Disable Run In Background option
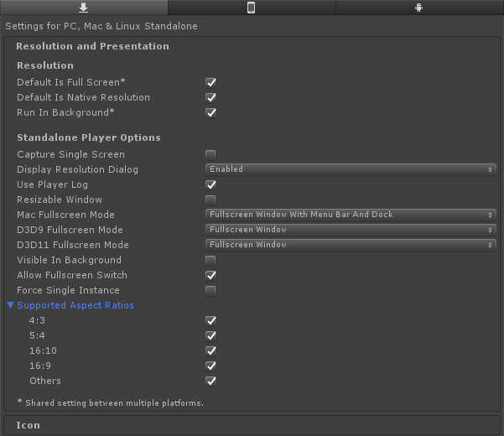Image resolution: width=504 pixels, height=436 pixels. pyautogui.click(x=210, y=113)
